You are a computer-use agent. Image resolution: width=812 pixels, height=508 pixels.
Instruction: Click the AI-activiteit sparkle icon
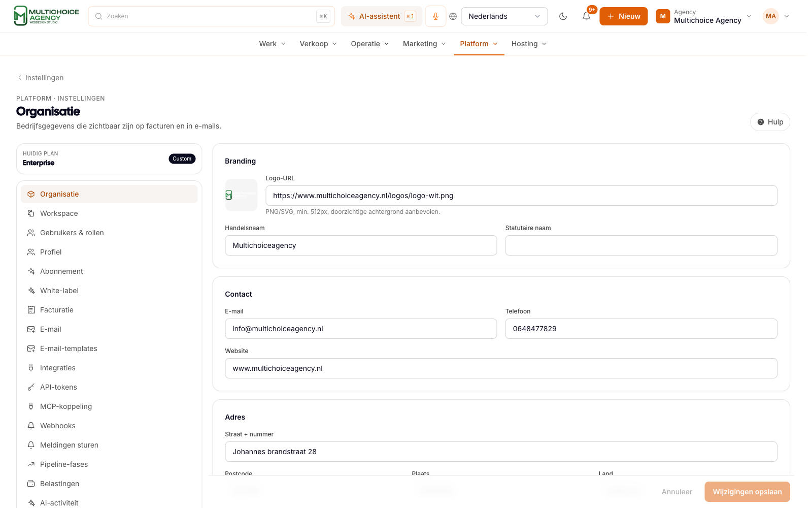coord(31,503)
